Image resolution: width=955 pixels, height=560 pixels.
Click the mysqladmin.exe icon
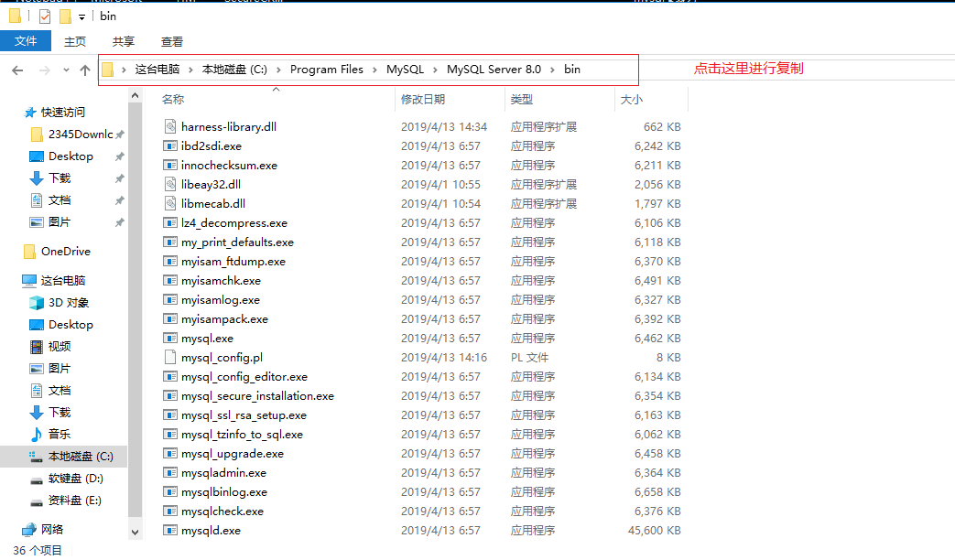click(x=170, y=473)
